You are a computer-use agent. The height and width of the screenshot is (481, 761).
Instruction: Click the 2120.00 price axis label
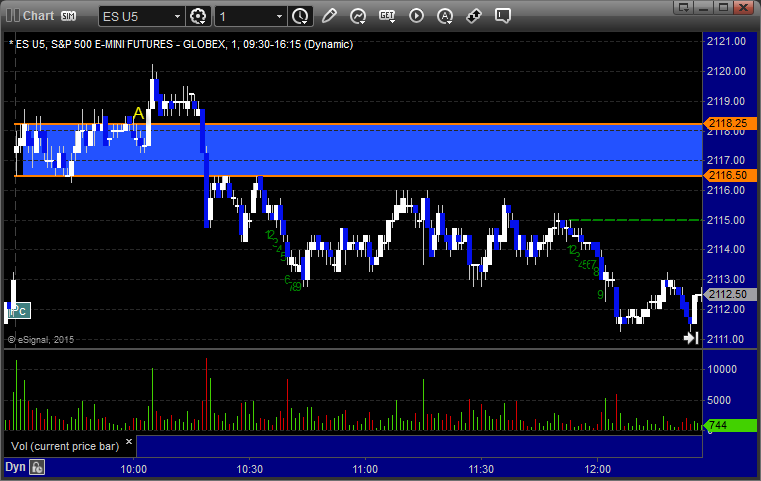[726, 71]
